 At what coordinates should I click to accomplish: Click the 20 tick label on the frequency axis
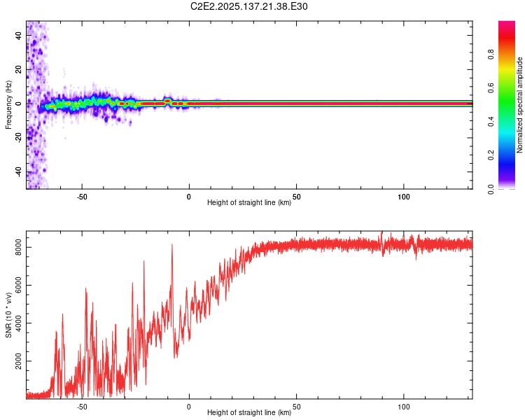pos(18,69)
